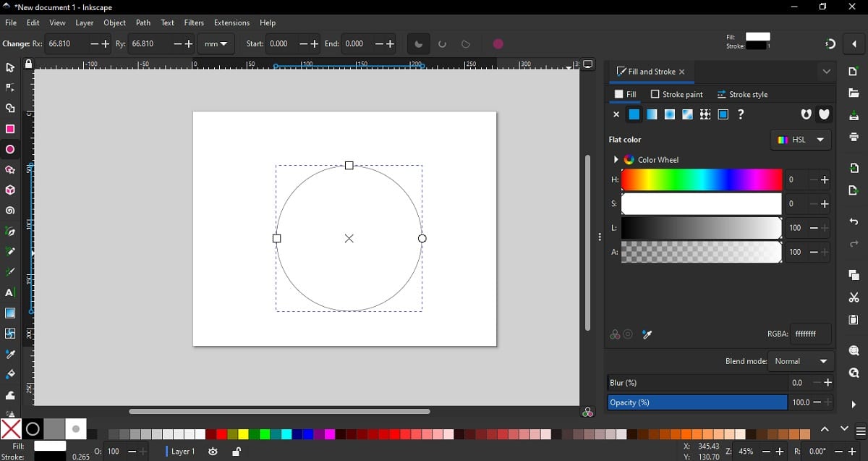This screenshot has height=461, width=868.
Task: Select the Text tool
Action: pyautogui.click(x=10, y=293)
